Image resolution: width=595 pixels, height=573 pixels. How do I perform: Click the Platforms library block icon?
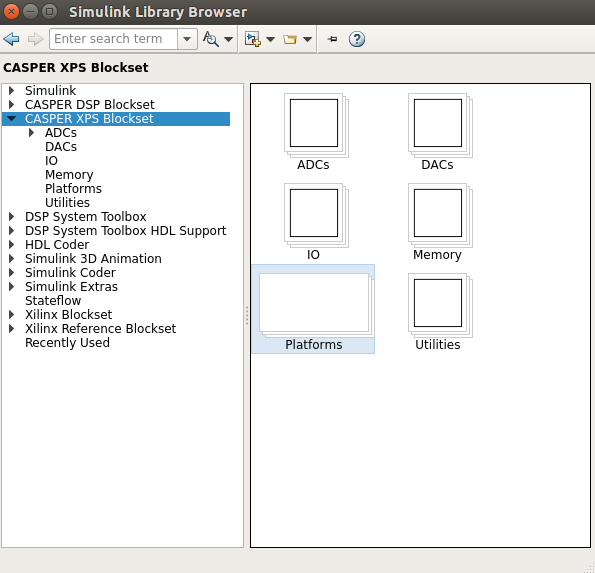click(x=316, y=305)
